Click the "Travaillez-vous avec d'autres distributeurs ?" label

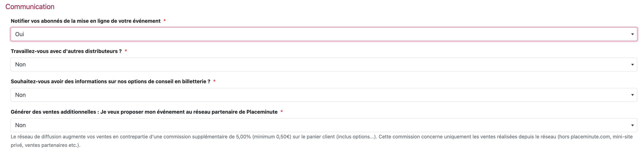click(66, 51)
